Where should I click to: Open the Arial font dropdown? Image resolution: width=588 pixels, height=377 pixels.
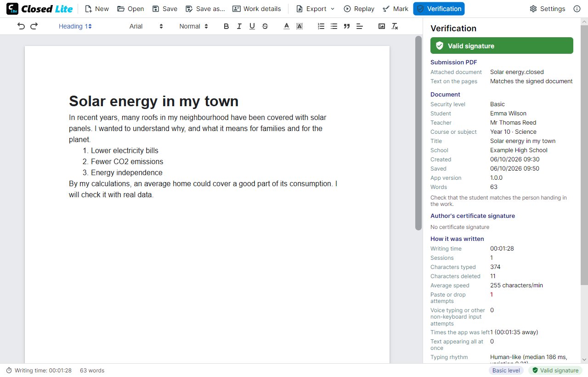tap(146, 26)
